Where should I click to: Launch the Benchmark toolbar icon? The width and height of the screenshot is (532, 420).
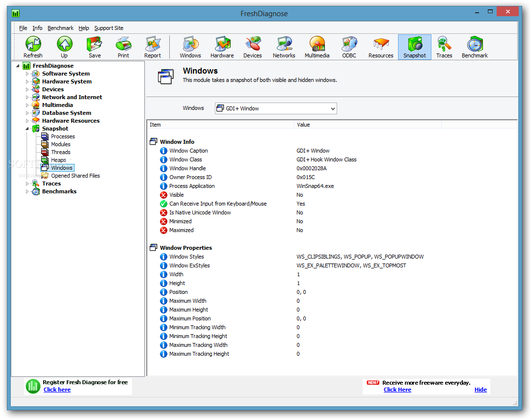(x=475, y=47)
